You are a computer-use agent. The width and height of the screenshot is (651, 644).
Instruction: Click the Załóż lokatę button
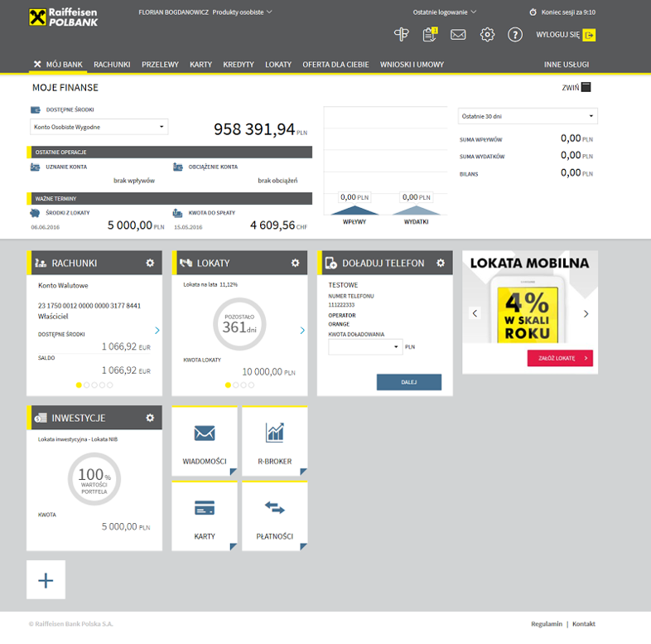560,358
